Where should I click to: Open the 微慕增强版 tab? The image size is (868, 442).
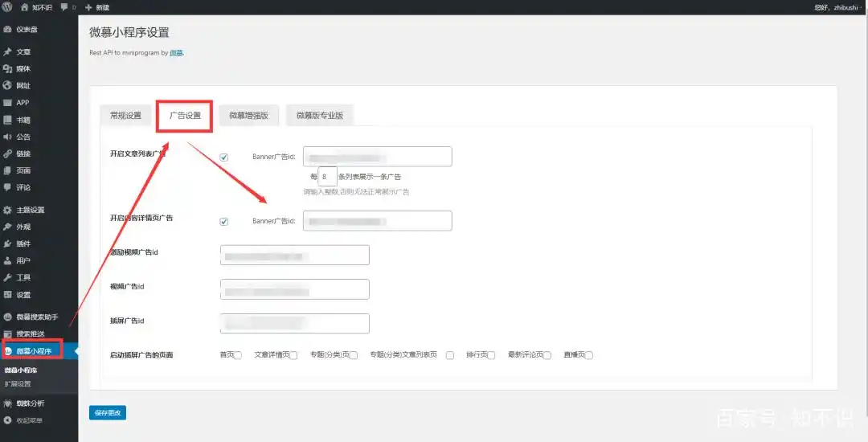pyautogui.click(x=248, y=116)
